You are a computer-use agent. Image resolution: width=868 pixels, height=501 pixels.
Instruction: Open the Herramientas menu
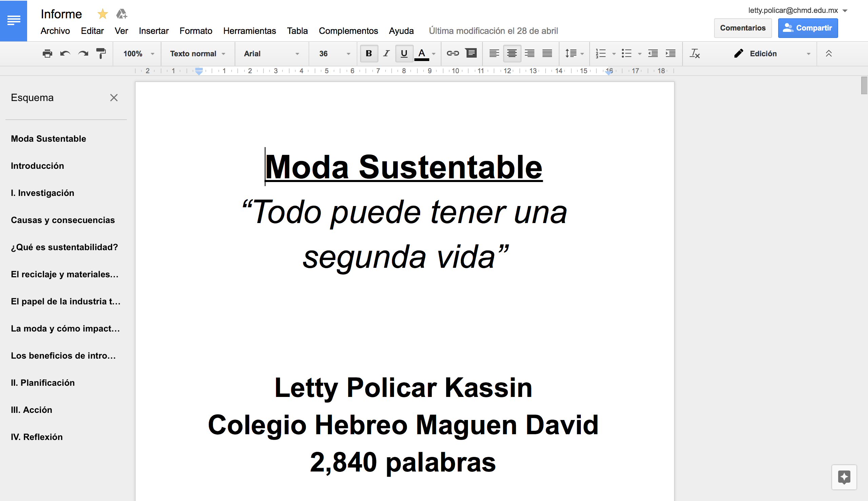pos(250,31)
